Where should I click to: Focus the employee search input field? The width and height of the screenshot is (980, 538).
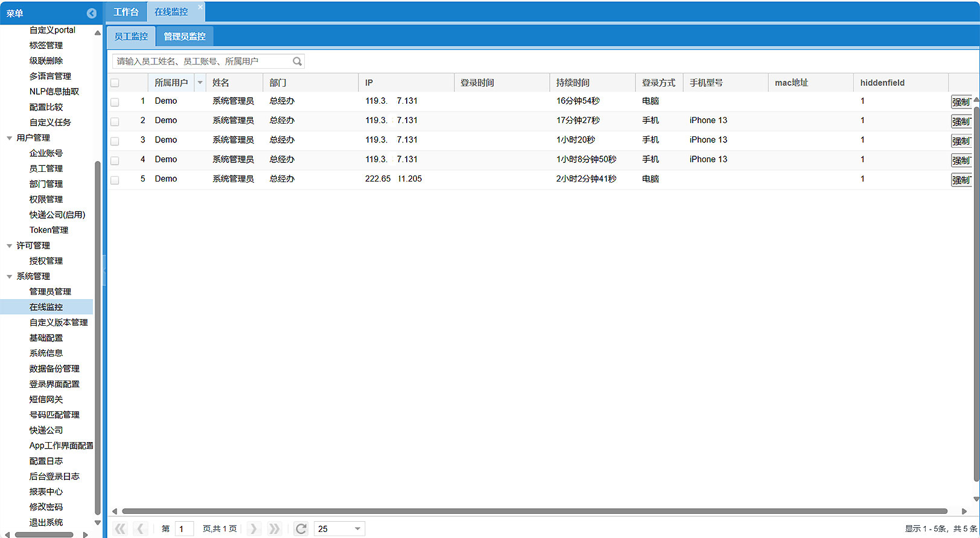[x=202, y=61]
